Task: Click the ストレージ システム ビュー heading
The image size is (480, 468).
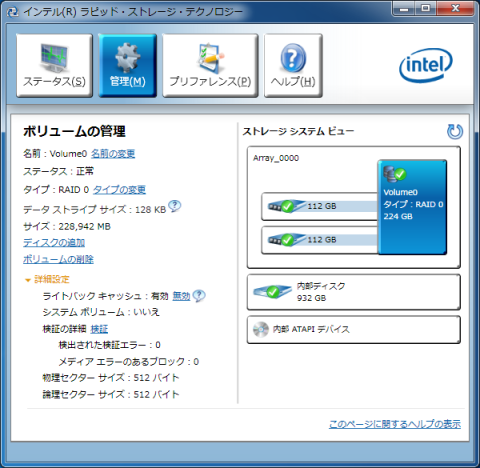Action: (298, 131)
